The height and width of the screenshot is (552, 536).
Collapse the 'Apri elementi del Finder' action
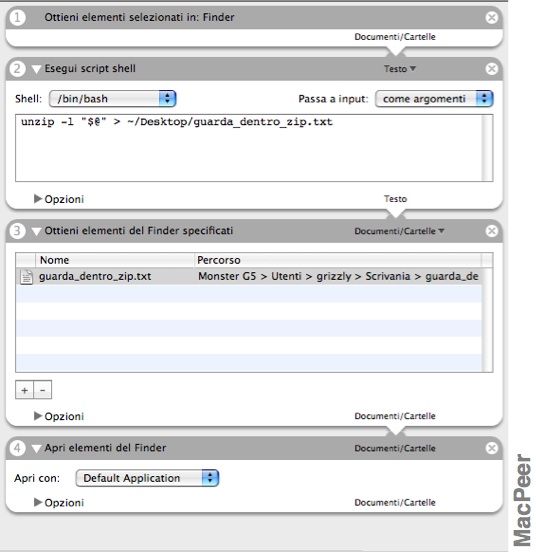coord(36,448)
